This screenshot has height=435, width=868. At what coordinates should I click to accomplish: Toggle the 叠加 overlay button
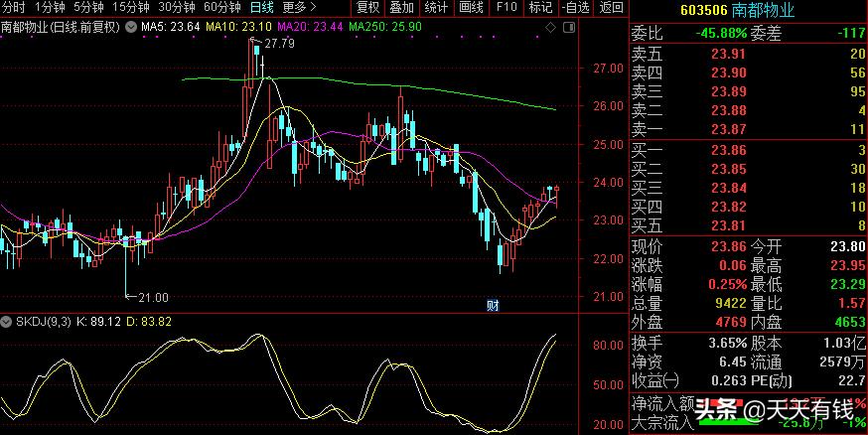pos(401,8)
